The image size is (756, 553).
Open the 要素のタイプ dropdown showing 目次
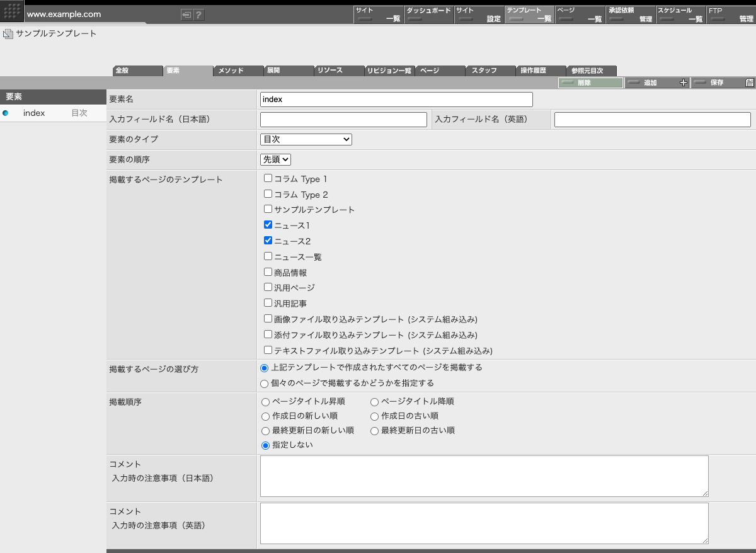pos(306,139)
